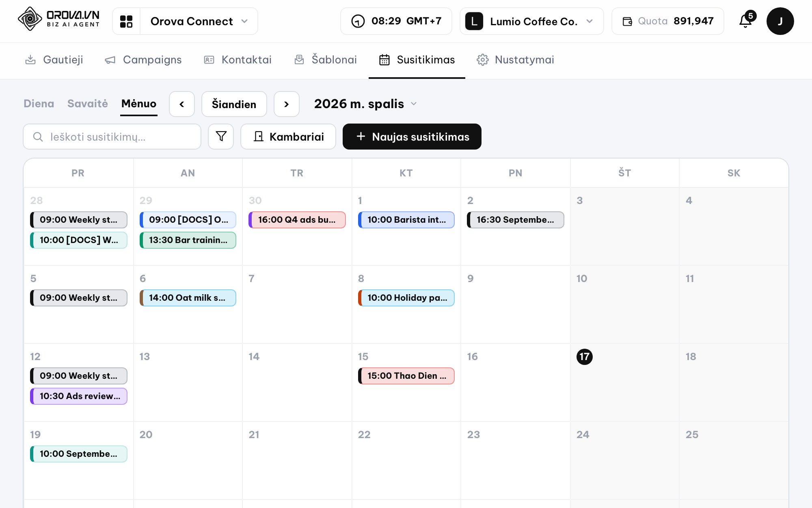Open 10:00 Holiday pa... event

pyautogui.click(x=406, y=298)
